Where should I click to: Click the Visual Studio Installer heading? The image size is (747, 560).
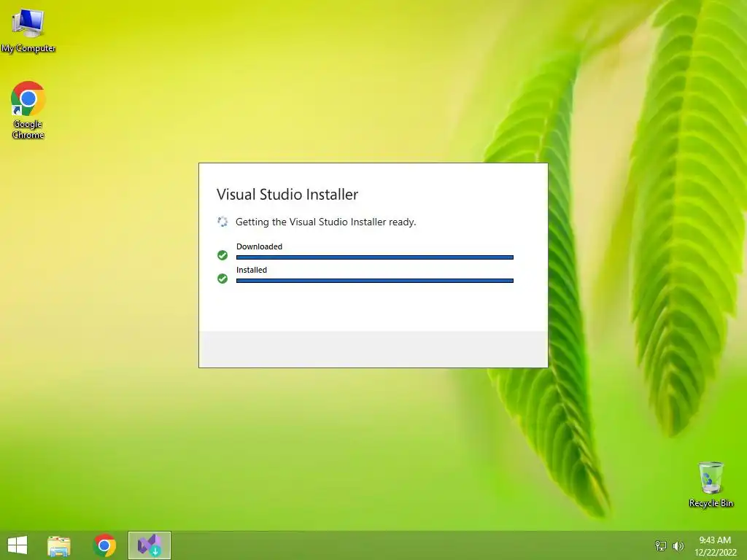287,194
